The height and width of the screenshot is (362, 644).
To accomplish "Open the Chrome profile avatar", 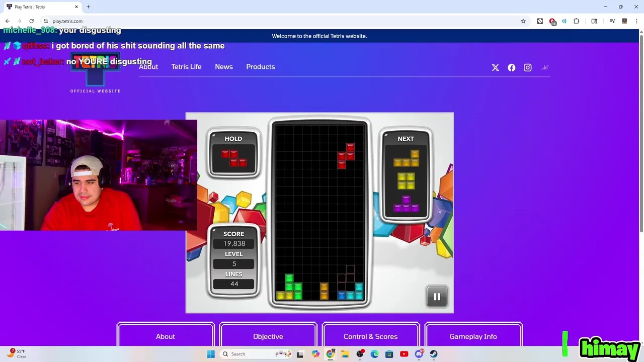I will (624, 21).
